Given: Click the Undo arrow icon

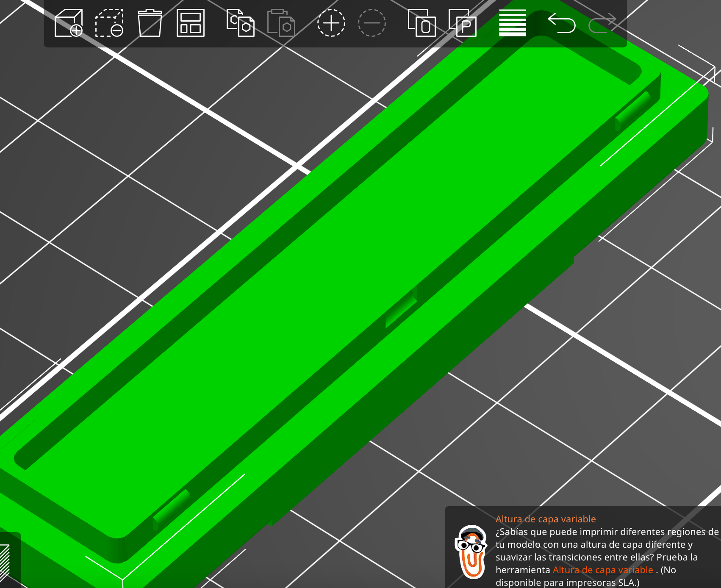Looking at the screenshot, I should click(562, 23).
